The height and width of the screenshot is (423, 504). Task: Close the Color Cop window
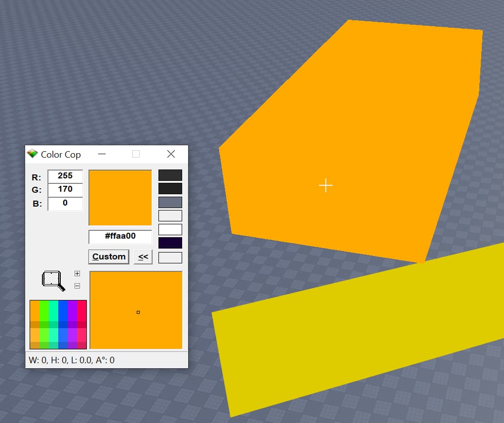[171, 154]
